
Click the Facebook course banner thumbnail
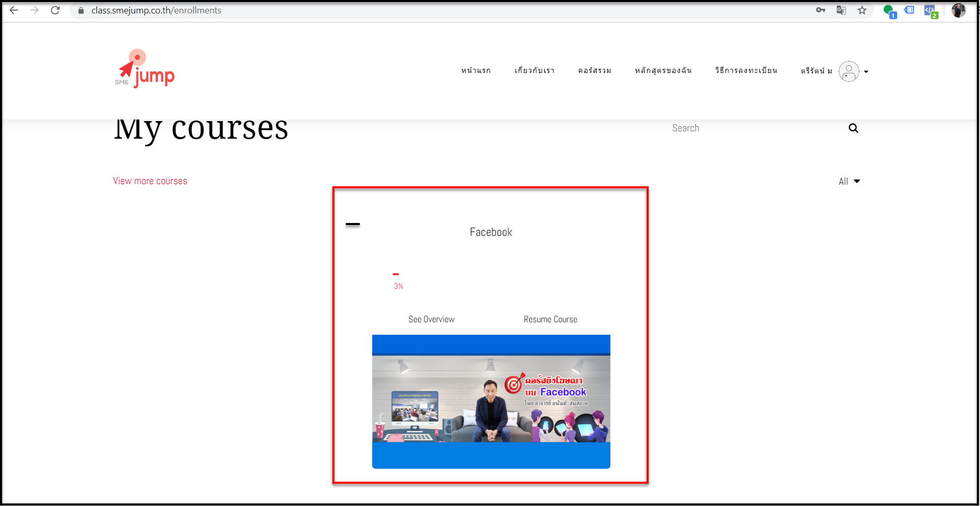coord(491,401)
